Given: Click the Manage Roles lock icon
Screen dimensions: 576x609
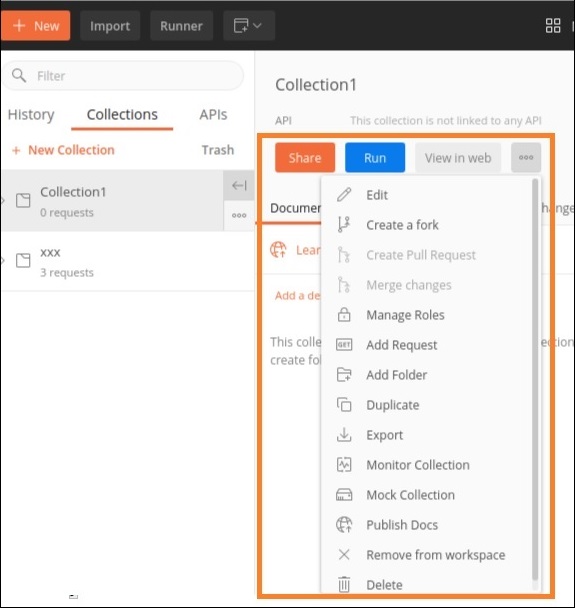Looking at the screenshot, I should 344,315.
